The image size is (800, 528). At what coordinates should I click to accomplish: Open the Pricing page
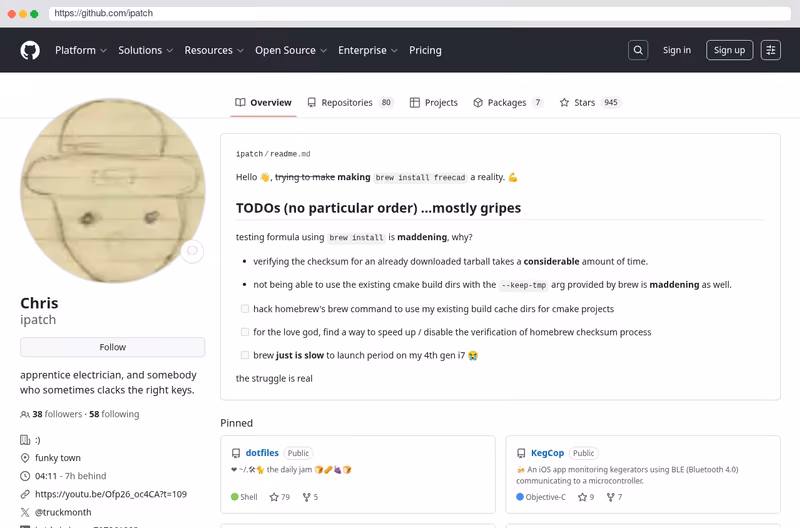pos(425,50)
